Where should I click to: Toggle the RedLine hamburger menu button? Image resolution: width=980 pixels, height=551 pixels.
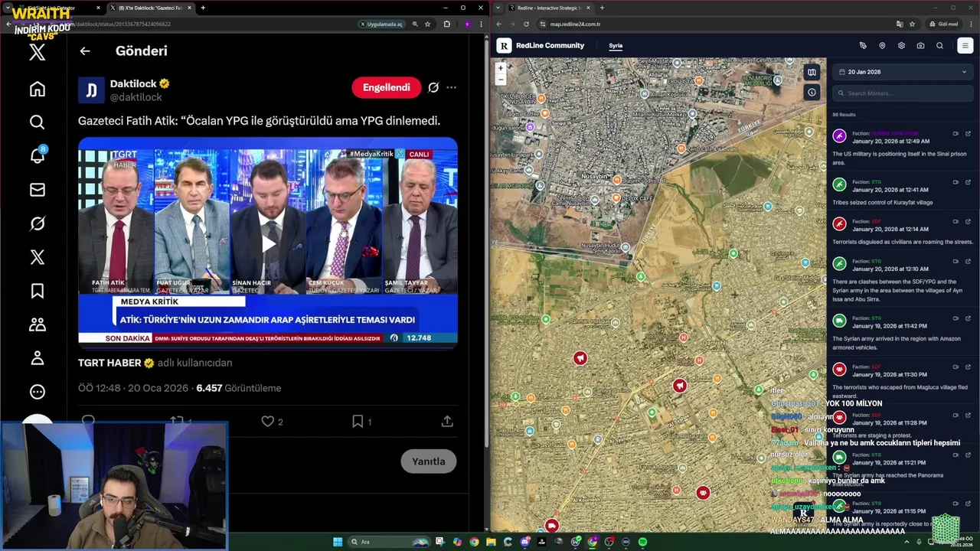point(965,46)
